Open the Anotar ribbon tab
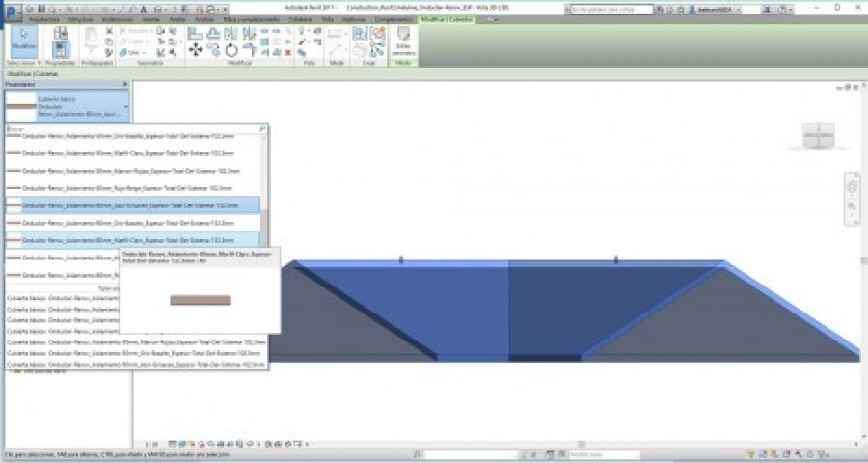The image size is (868, 463). pos(177,20)
